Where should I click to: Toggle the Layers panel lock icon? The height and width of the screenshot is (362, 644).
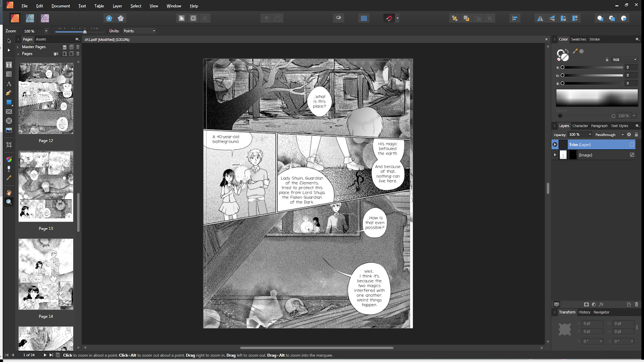[636, 134]
